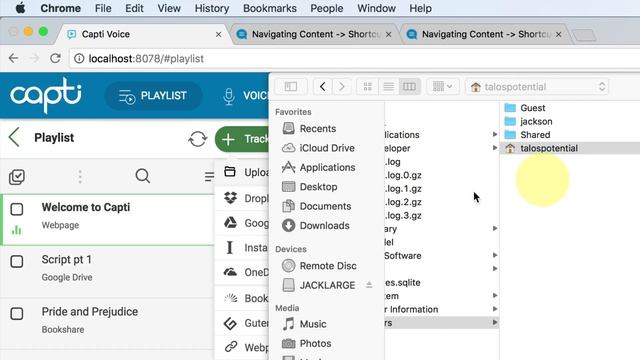This screenshot has height=360, width=640.
Task: Click the playlist sync refresh icon
Action: coord(198,139)
